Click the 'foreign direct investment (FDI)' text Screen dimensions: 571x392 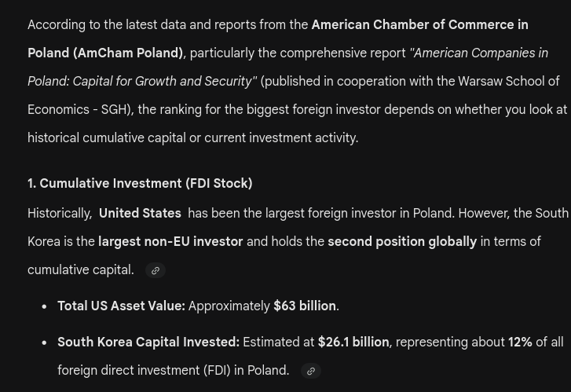(144, 371)
